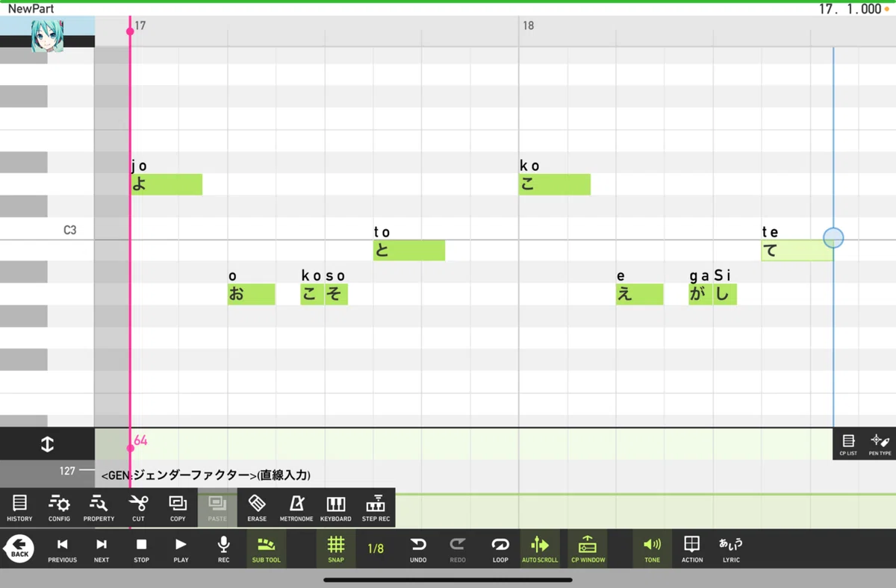
Task: Toggle AUTO SCROLL mode
Action: (540, 549)
